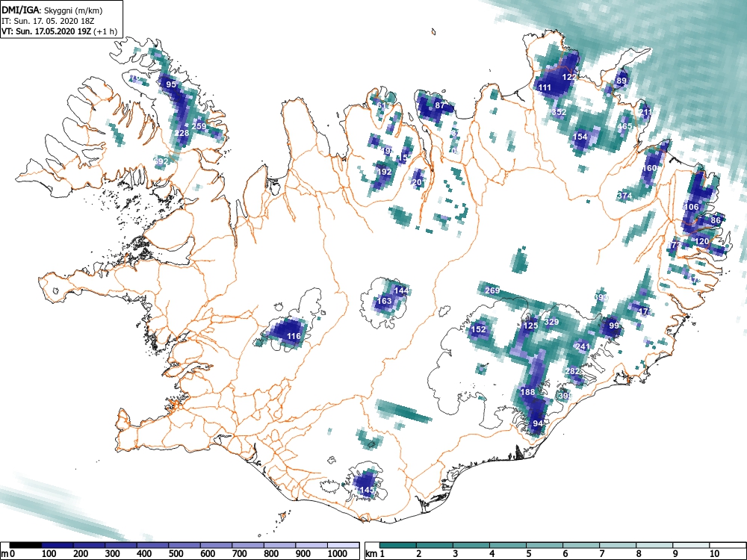The height and width of the screenshot is (560, 747).
Task: Click the '5' label in the km legend
Action: click(529, 554)
